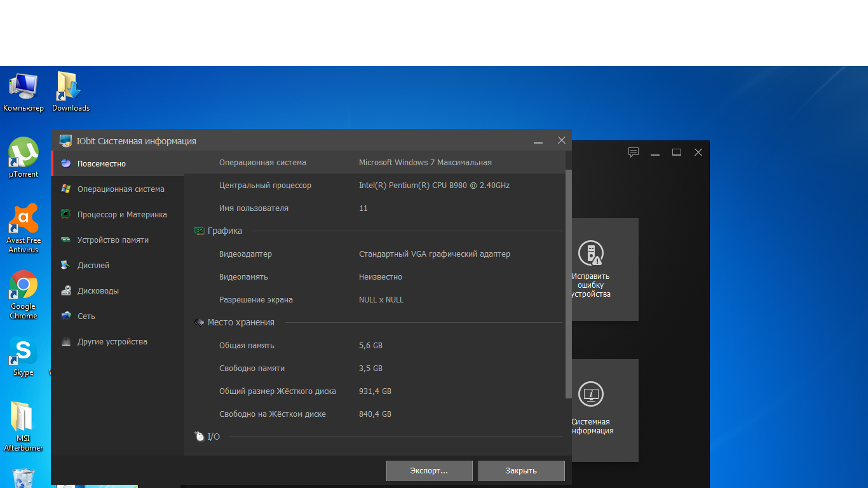Click the Экспорт... button
The width and height of the screenshot is (868, 488).
point(429,471)
